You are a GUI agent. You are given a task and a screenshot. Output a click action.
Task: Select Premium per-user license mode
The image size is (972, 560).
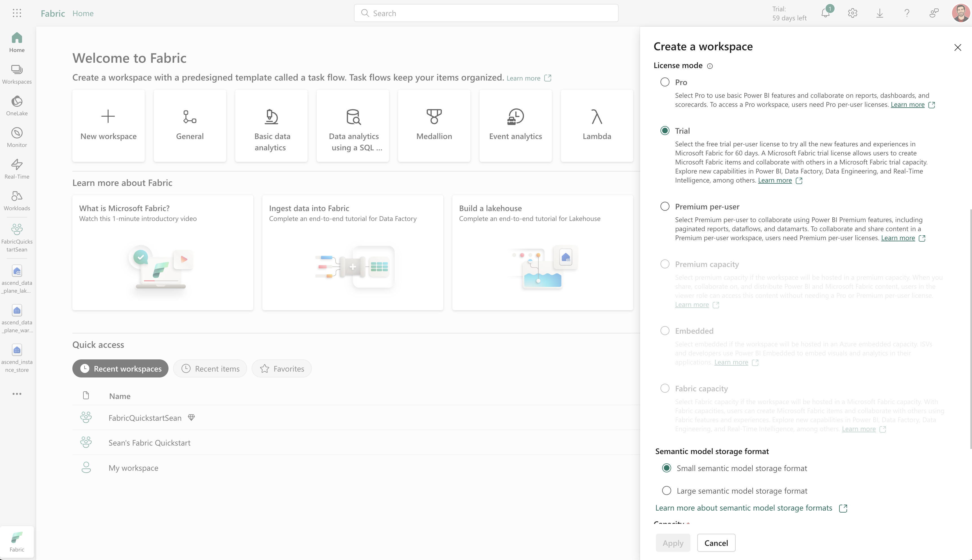665,206
